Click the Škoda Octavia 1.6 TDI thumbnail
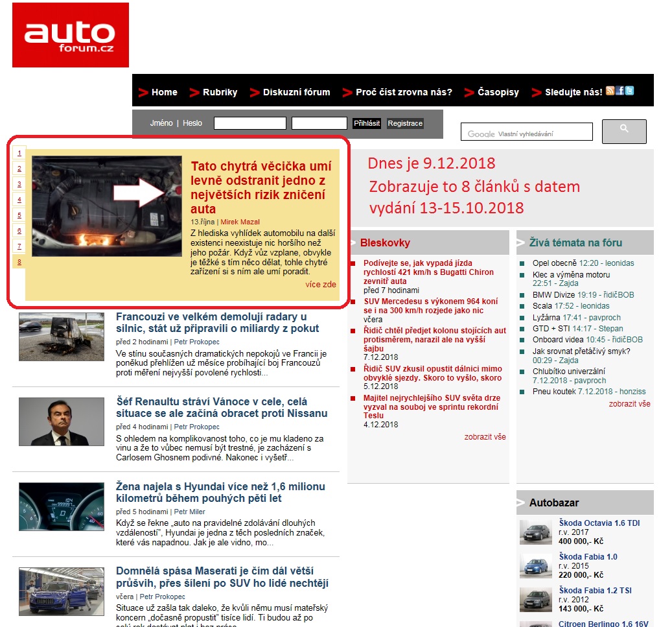This screenshot has height=627, width=672. coord(536,532)
